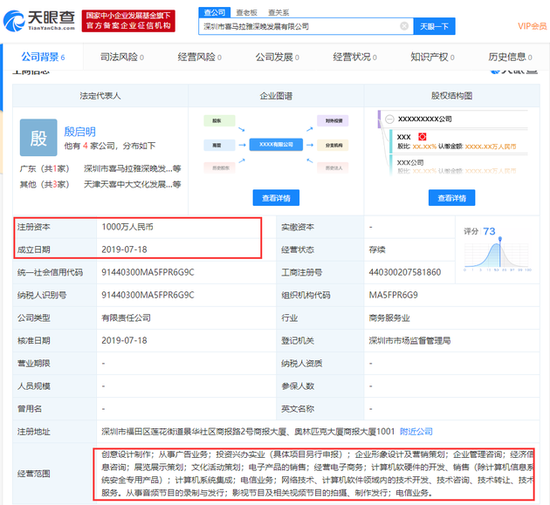Open the 殷启明 legal representative link
This screenshot has height=505, width=550.
coord(80,132)
